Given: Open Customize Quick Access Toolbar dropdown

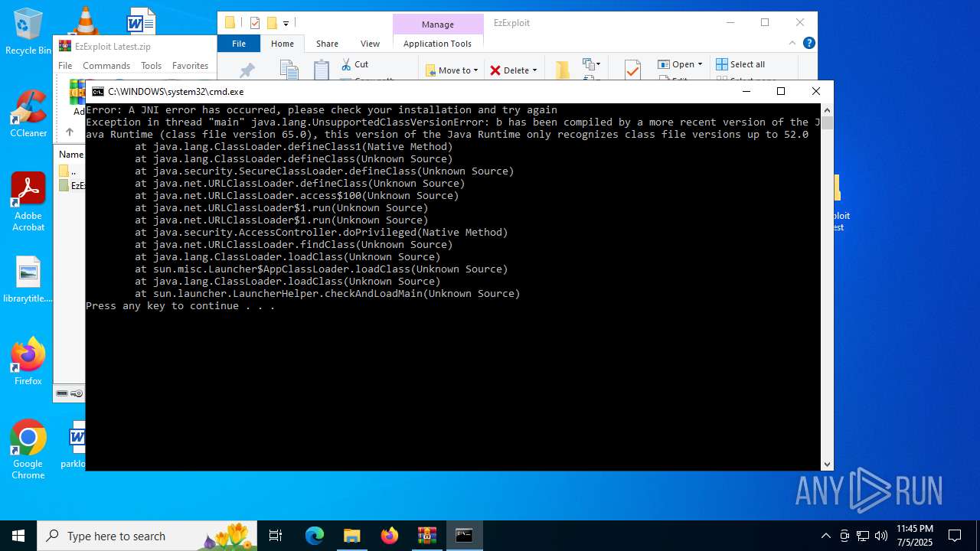Looking at the screenshot, I should (x=286, y=23).
